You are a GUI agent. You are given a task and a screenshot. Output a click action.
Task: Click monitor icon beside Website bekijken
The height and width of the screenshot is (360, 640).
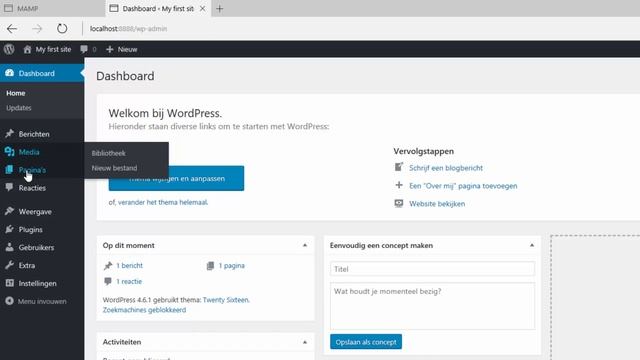[x=399, y=203]
